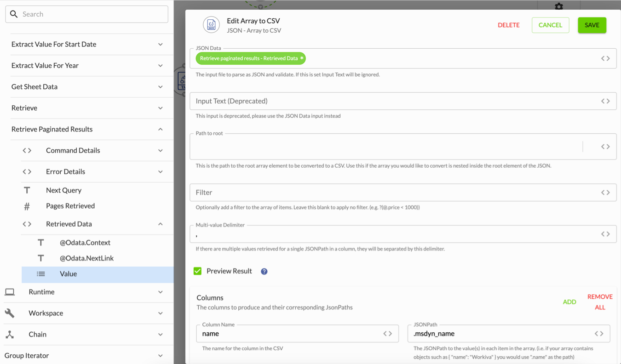Uncheck the Preview Result checkbox
Viewport: 621px width, 364px height.
[198, 271]
